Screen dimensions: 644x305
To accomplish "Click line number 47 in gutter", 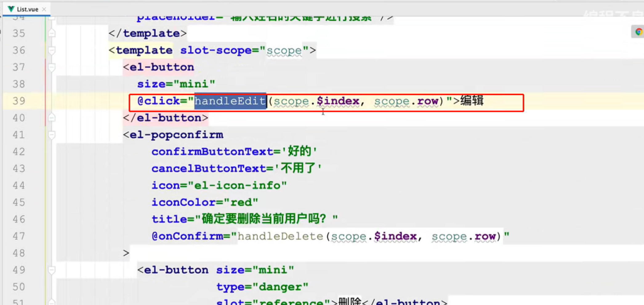I will click(x=19, y=236).
